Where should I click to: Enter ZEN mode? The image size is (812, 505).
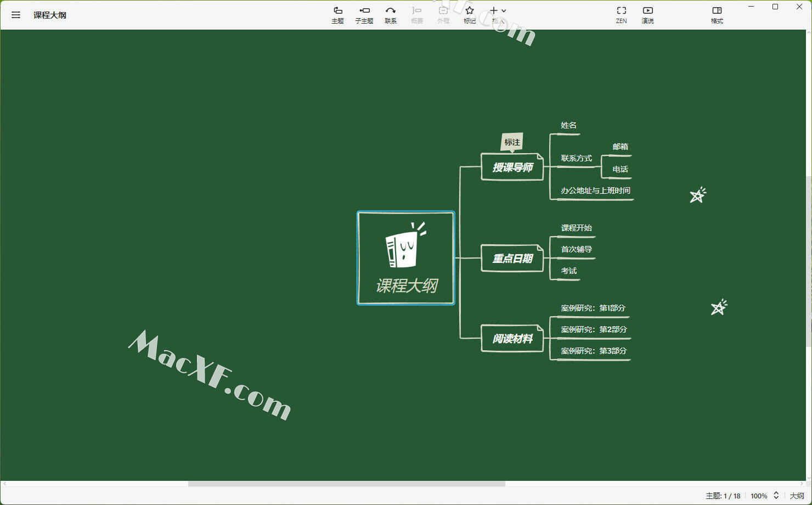click(621, 15)
